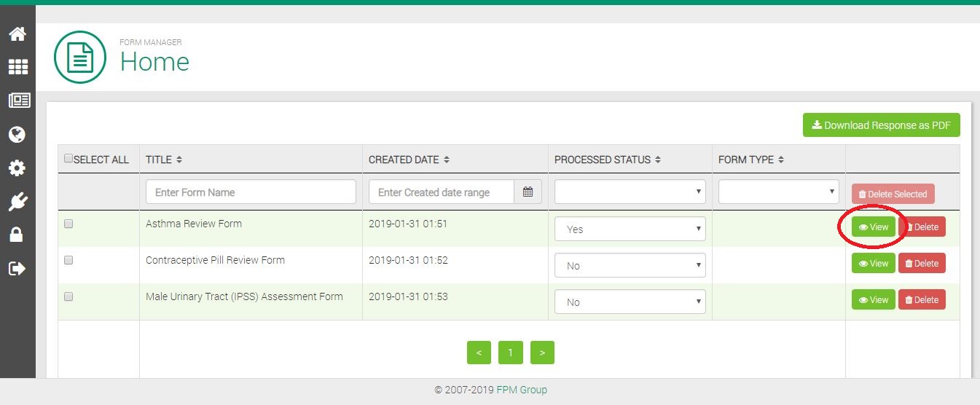980x405 pixels.
Task: Click the sign-out arrow icon in sidebar
Action: pyautogui.click(x=17, y=268)
